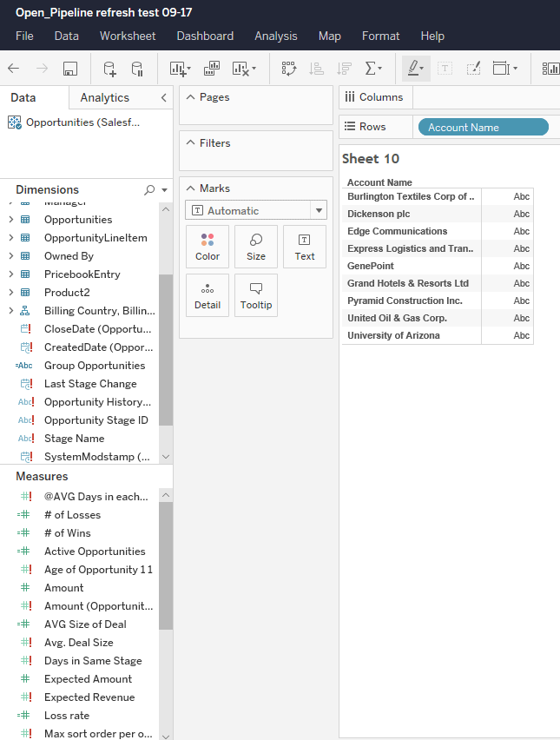The image size is (560, 740).
Task: Click the Undo arrow in the toolbar
Action: pyautogui.click(x=12, y=68)
